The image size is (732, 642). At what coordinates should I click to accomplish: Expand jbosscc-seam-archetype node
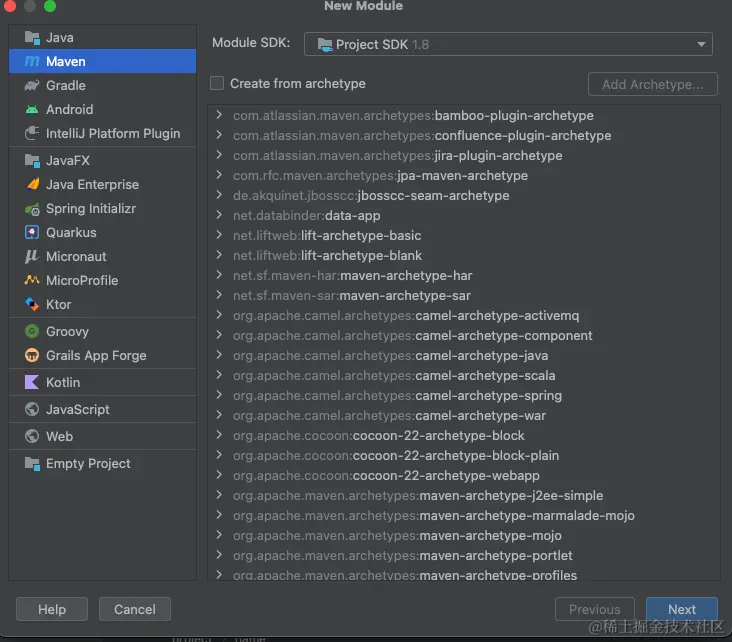219,195
